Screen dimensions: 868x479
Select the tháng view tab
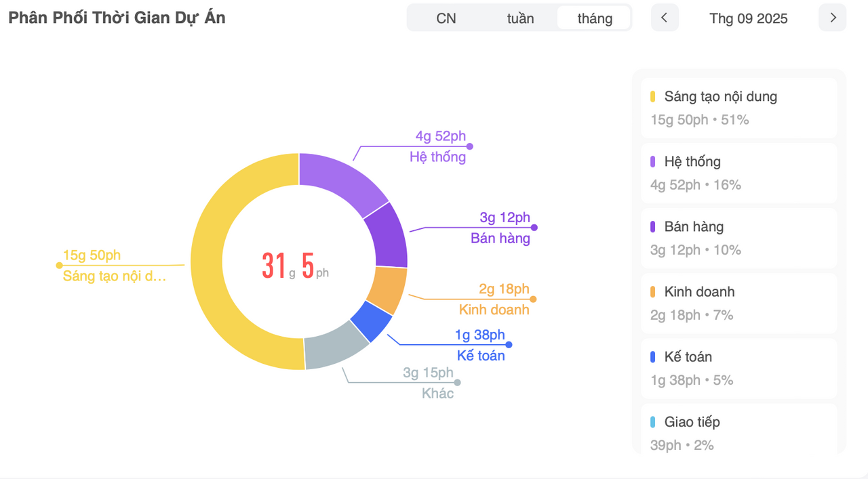click(595, 18)
